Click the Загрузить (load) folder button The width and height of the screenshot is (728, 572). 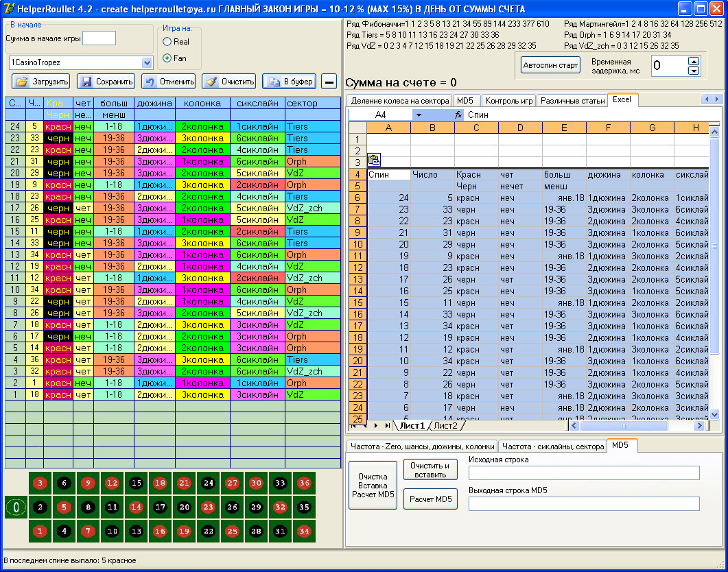(40, 82)
